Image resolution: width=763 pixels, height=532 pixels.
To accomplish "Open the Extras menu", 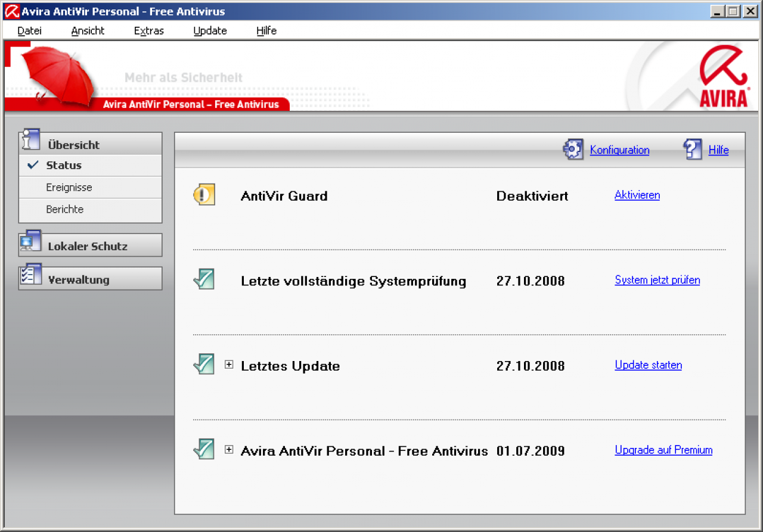I will [149, 31].
